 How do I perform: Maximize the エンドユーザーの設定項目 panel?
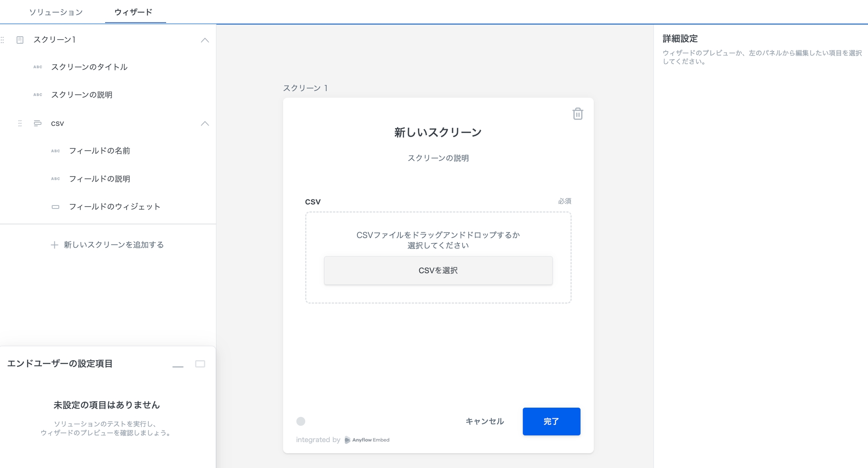click(x=200, y=364)
